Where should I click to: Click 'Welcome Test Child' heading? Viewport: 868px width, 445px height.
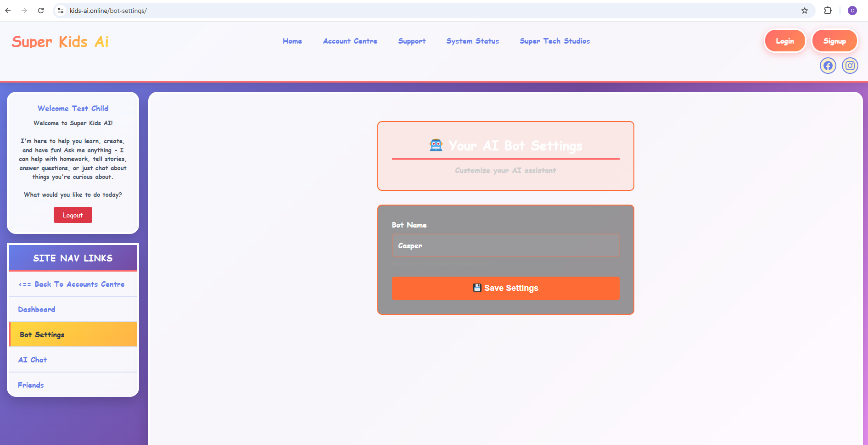tap(73, 109)
